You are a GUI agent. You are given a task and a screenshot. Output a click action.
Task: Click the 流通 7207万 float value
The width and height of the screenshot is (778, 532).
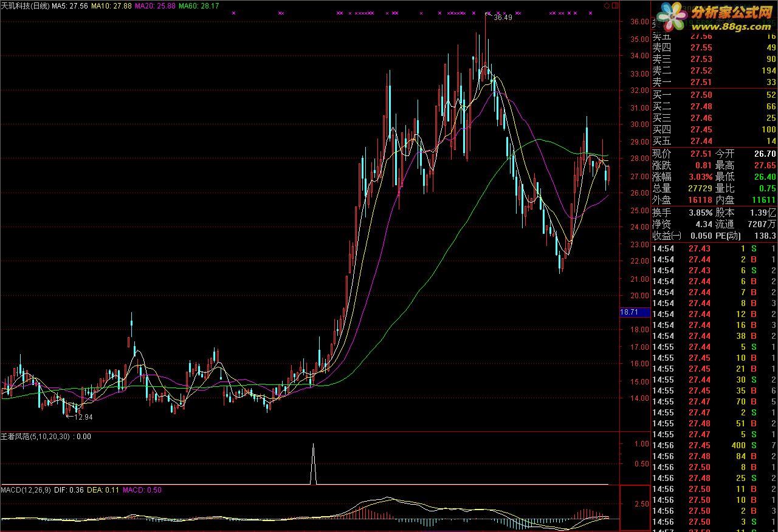coord(762,224)
